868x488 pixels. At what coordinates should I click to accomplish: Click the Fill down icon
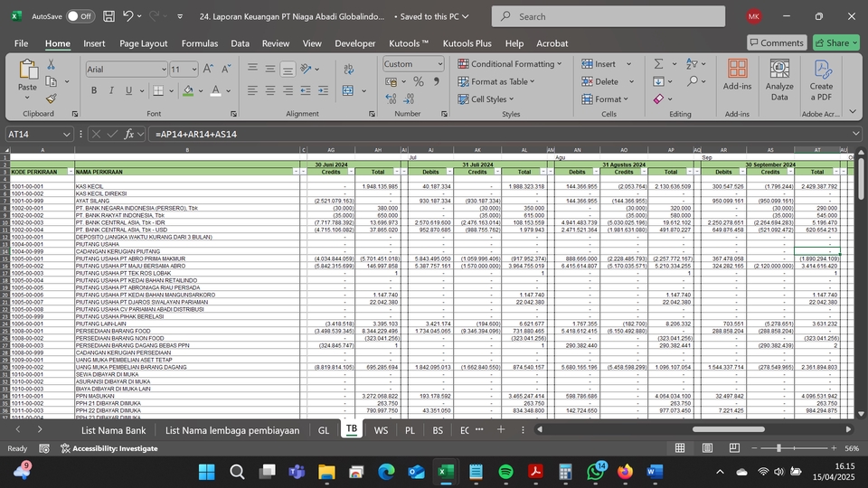pos(658,81)
